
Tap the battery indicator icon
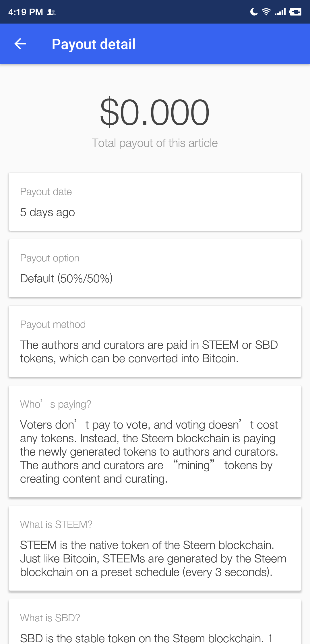[295, 12]
